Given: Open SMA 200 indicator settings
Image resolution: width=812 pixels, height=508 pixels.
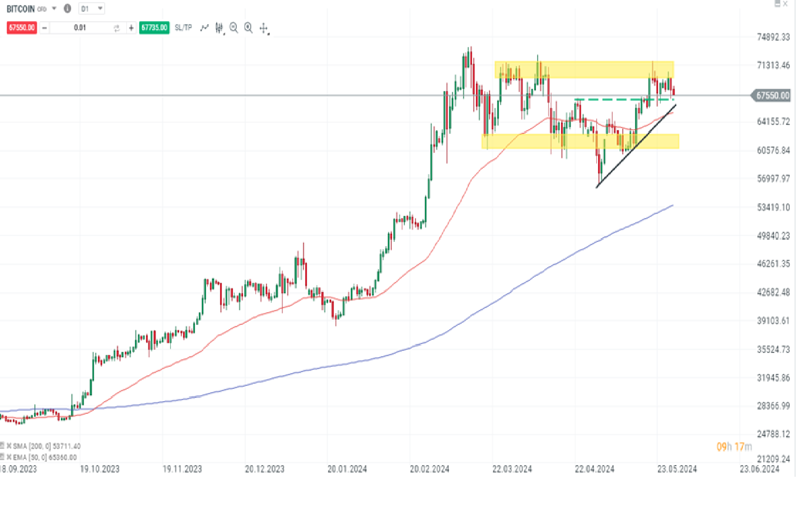Looking at the screenshot, I should pos(2,446).
